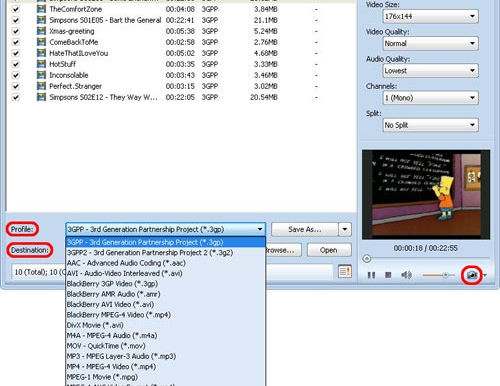This screenshot has height=386, width=500.
Task: Choose DivX Movie (*.avi) profile
Action: (x=166, y=325)
